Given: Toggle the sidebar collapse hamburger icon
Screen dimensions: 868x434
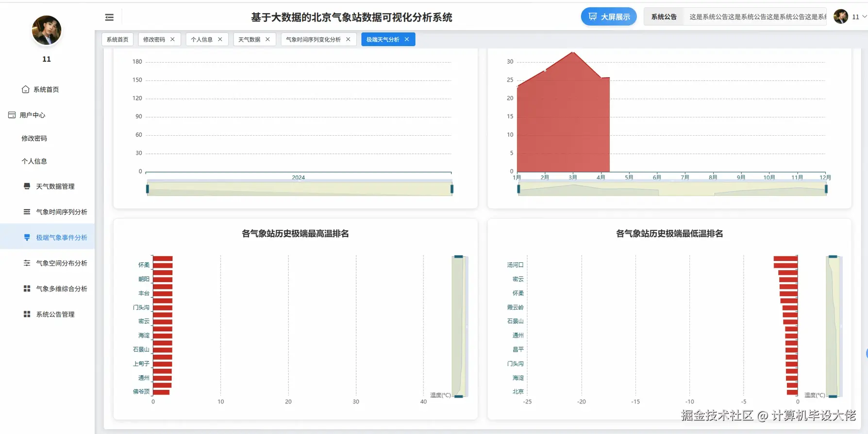Looking at the screenshot, I should coord(109,17).
